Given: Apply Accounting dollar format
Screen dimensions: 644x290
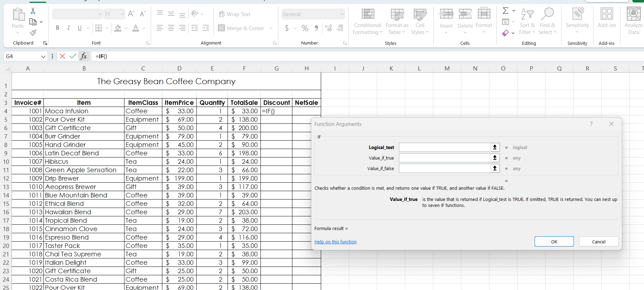Looking at the screenshot, I should [x=287, y=28].
